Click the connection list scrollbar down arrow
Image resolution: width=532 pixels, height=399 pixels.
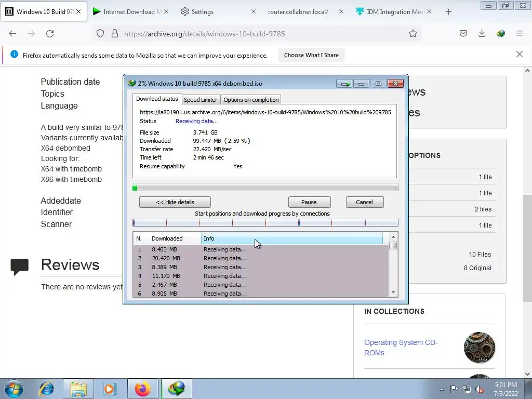pyautogui.click(x=393, y=292)
